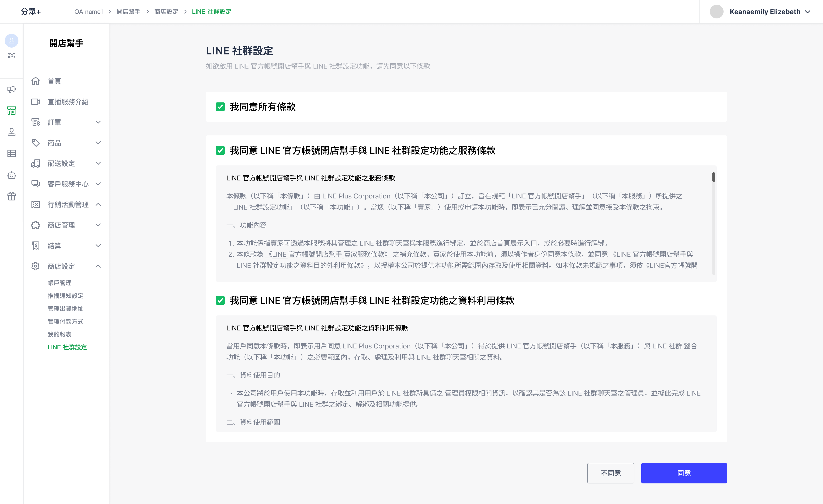The height and width of the screenshot is (504, 823).
Task: Click the 不同意 button
Action: coord(611,473)
